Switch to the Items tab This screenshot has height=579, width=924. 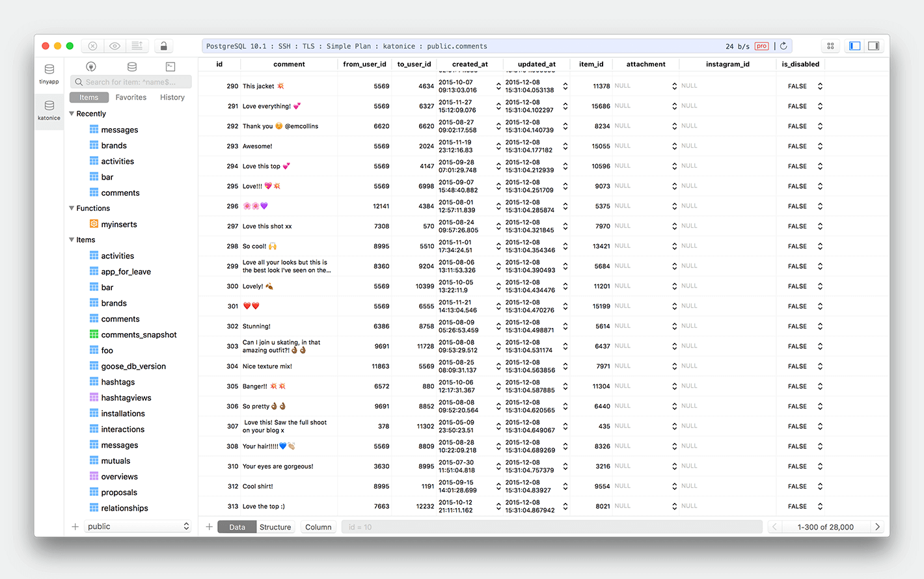pyautogui.click(x=89, y=98)
